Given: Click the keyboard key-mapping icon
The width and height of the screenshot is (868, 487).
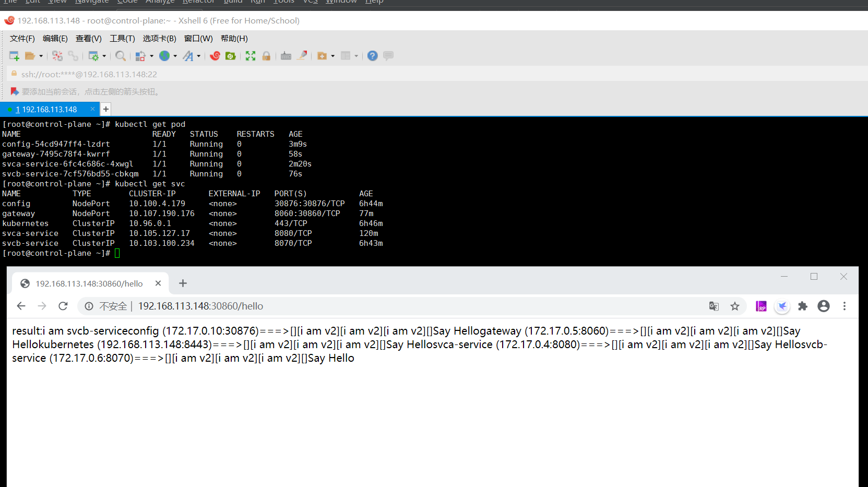Looking at the screenshot, I should click(286, 56).
